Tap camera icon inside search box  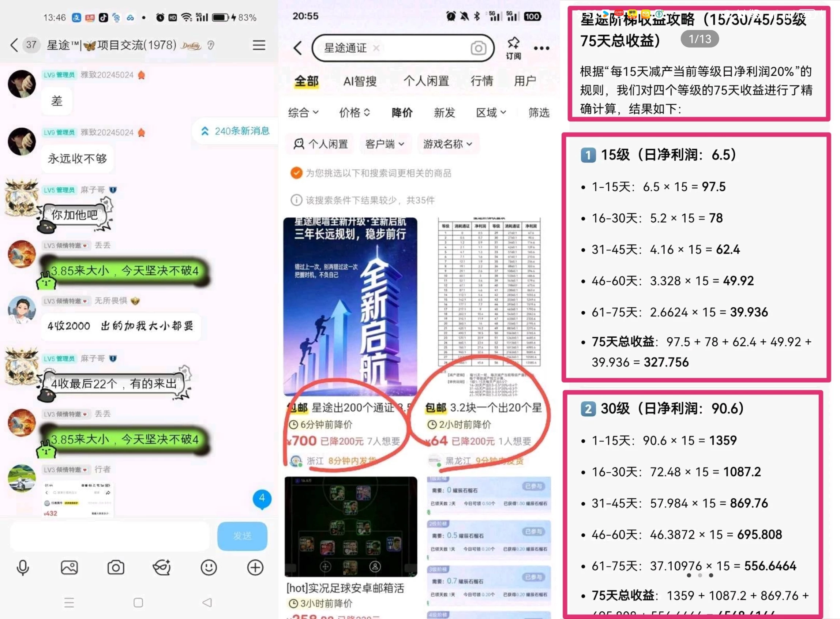click(x=478, y=48)
